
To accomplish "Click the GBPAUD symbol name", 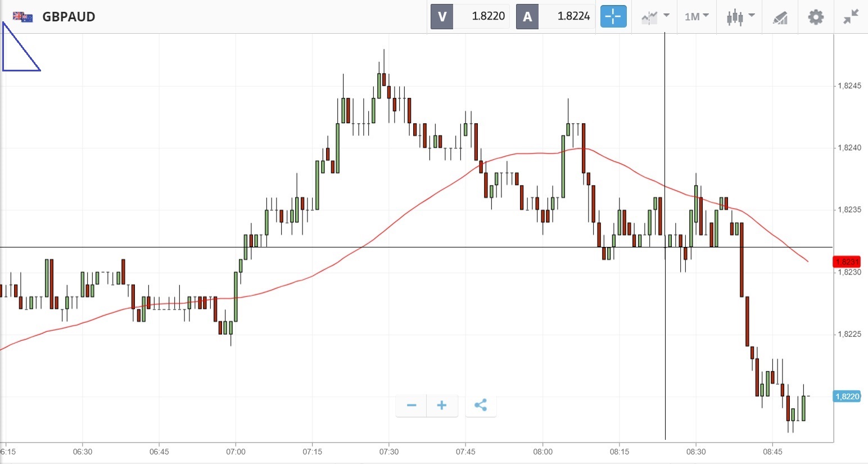I will coord(69,16).
